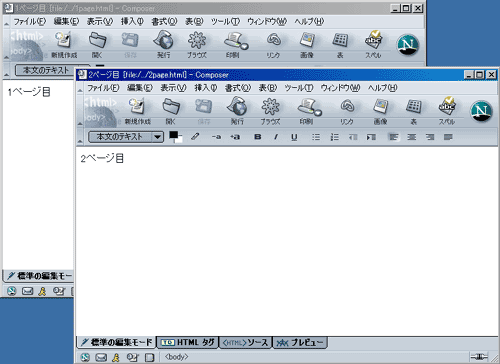Open 表示(V) menu in 1ページ目 window

[100, 21]
